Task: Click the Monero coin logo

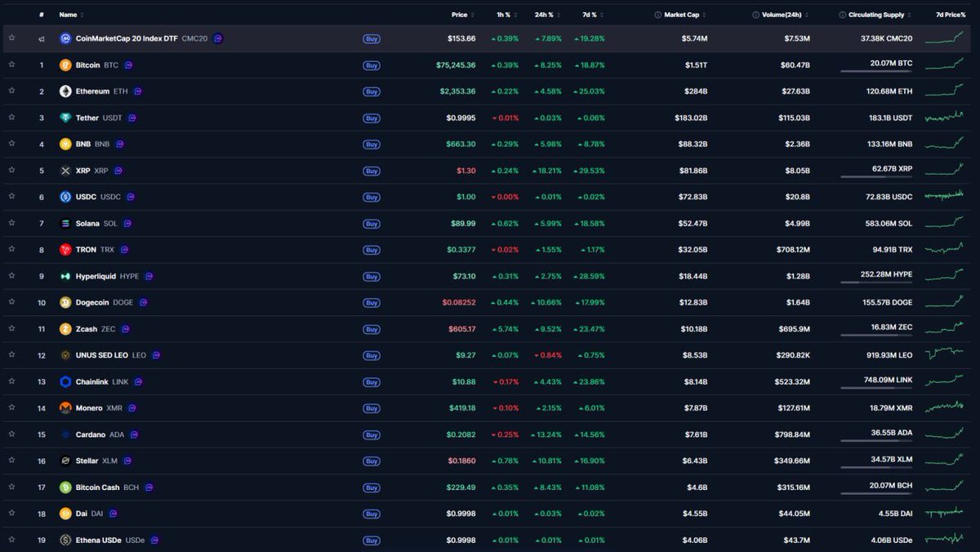Action: tap(65, 408)
